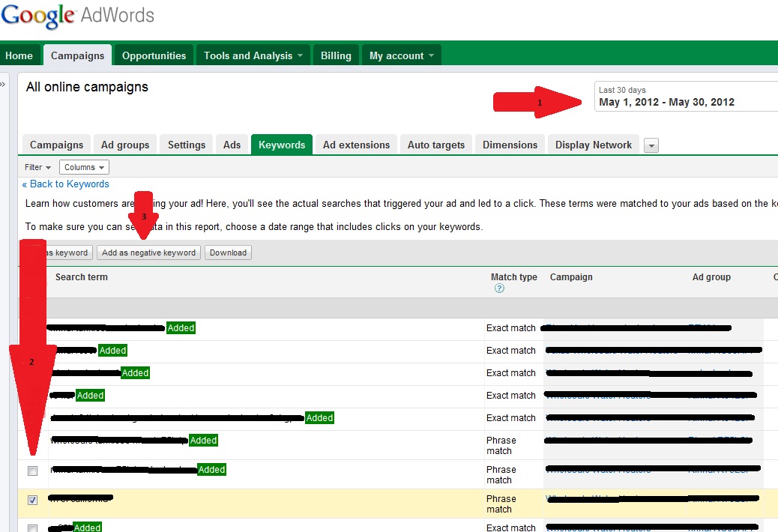Open the Billing tab
The width and height of the screenshot is (778, 532).
tap(336, 55)
